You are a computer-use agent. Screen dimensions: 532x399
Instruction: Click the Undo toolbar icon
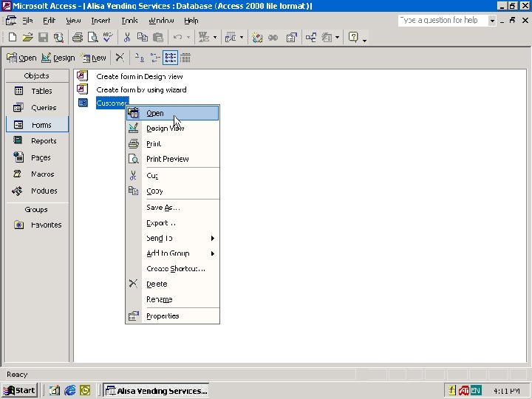(x=177, y=38)
